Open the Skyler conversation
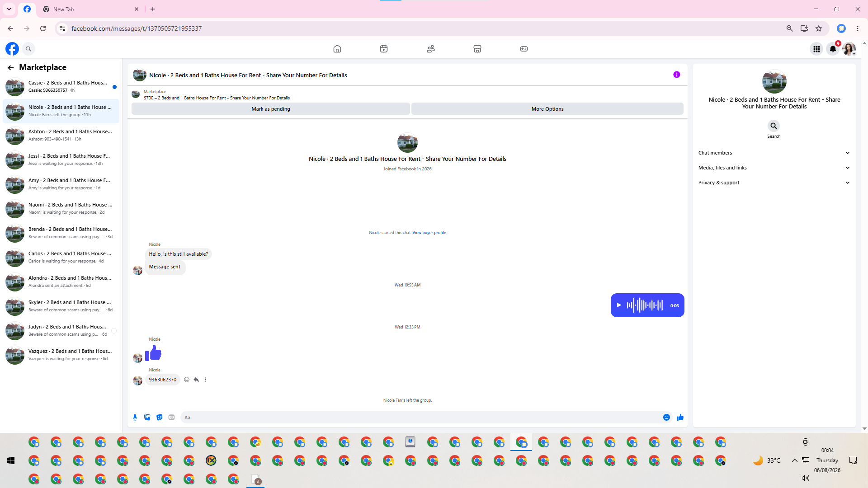 point(61,306)
